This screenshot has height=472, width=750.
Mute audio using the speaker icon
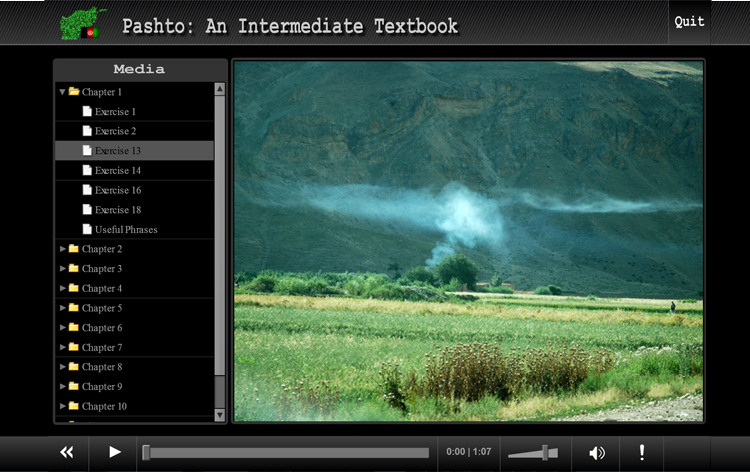596,452
